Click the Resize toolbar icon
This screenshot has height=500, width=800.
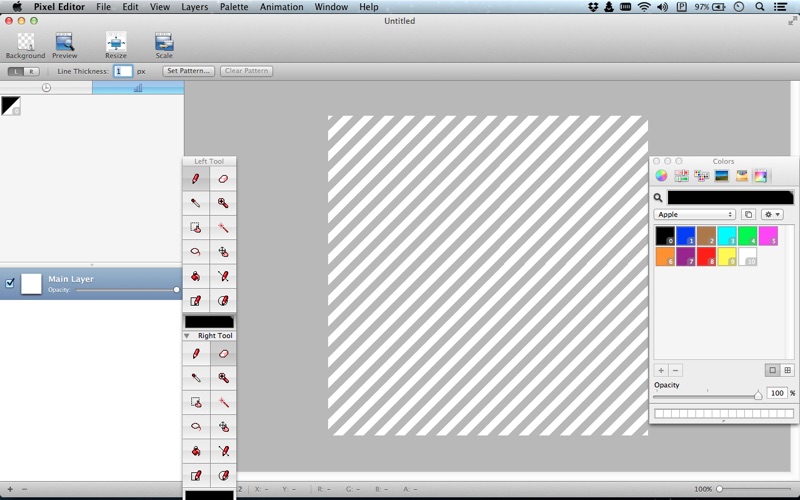(116, 45)
